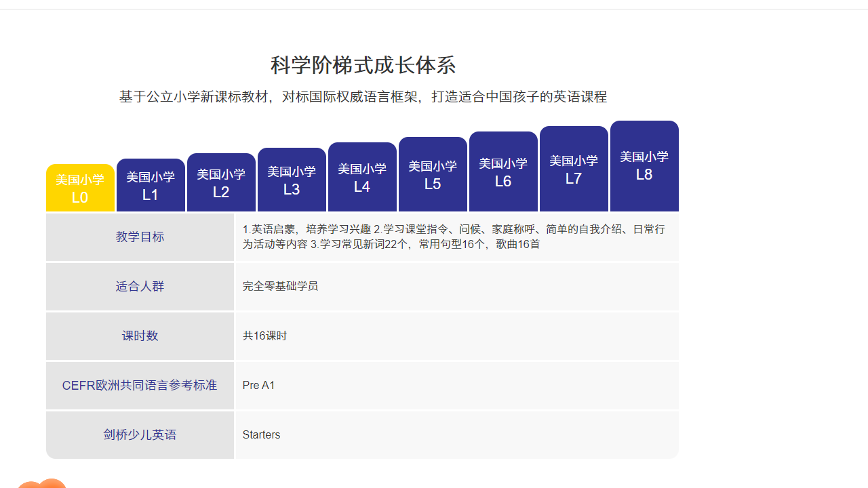Click the currently active 美国小学 L0 tab
868x488 pixels.
(80, 187)
